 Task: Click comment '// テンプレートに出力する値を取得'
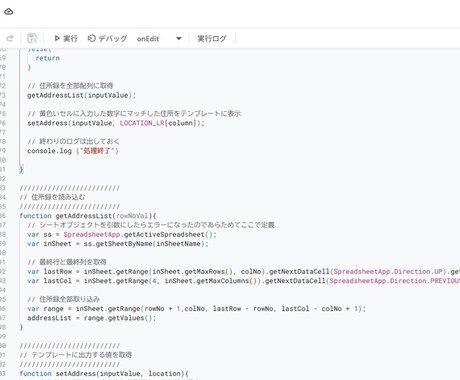coord(76,355)
